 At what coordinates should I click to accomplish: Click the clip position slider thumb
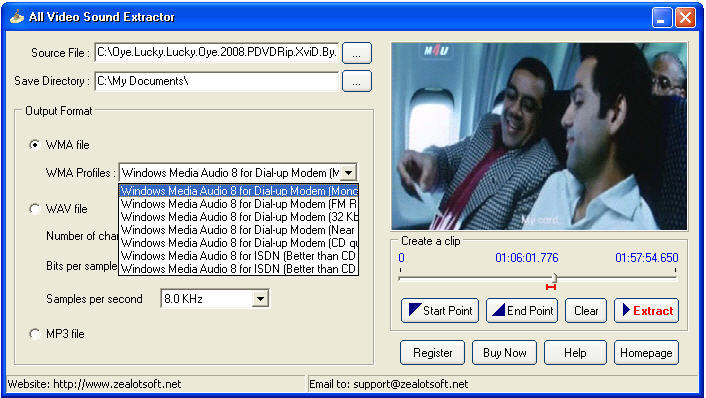pyautogui.click(x=555, y=278)
